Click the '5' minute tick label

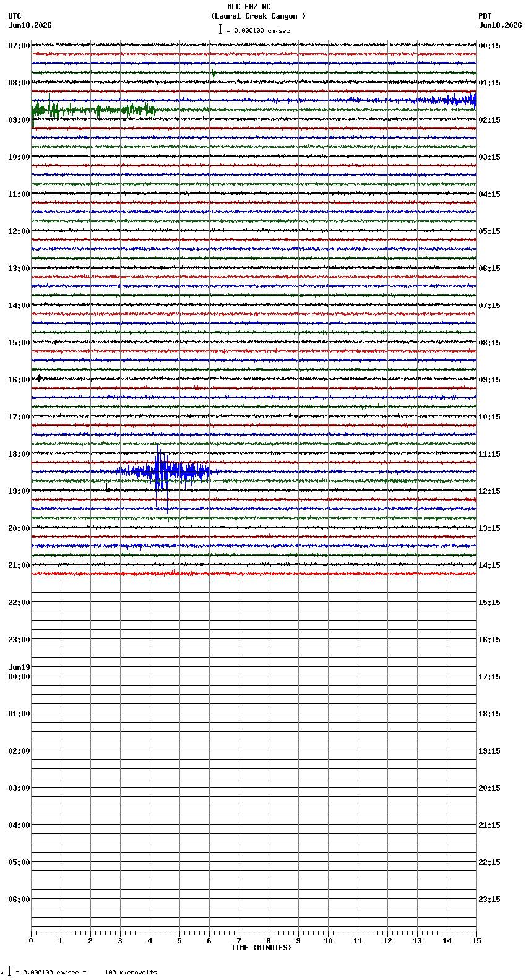[x=179, y=941]
